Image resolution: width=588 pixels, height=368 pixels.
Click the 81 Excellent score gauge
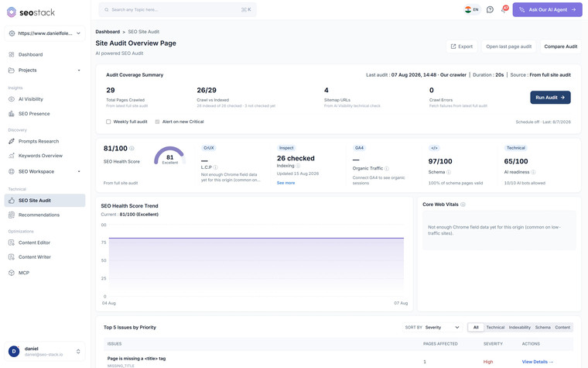click(x=170, y=156)
